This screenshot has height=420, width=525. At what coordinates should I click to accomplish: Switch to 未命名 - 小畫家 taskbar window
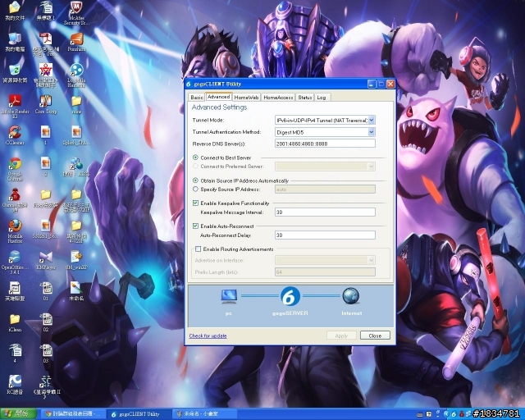(x=205, y=414)
